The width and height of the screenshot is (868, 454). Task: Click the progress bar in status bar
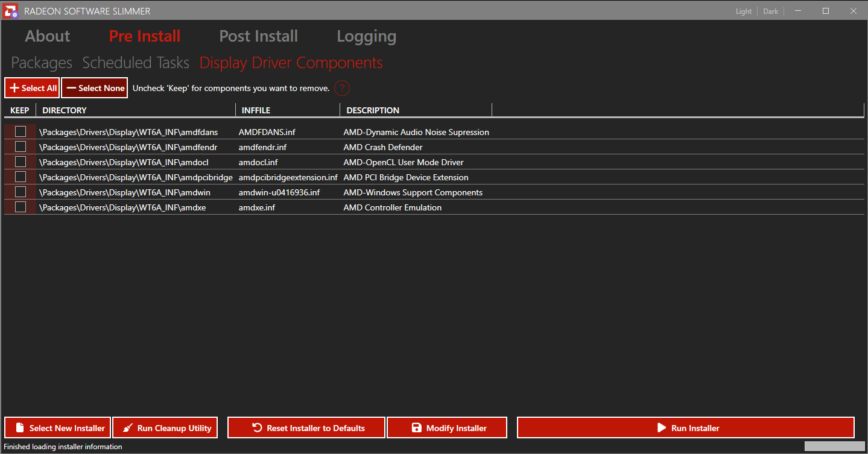click(834, 446)
